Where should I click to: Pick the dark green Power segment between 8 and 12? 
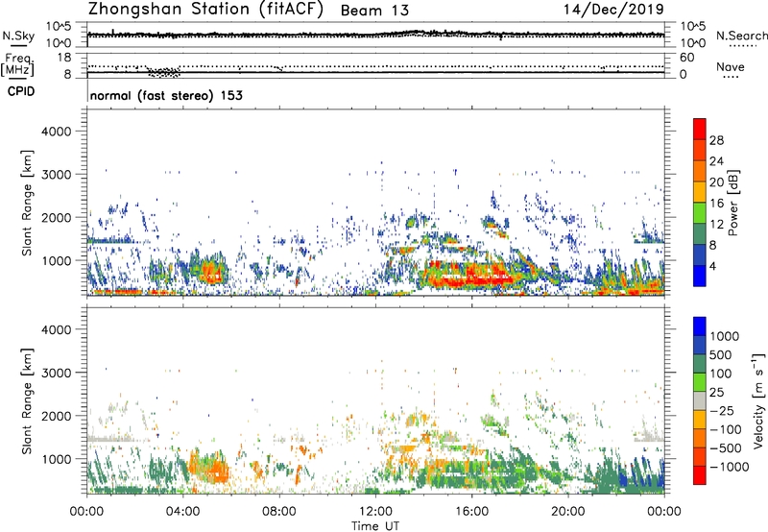pyautogui.click(x=700, y=234)
